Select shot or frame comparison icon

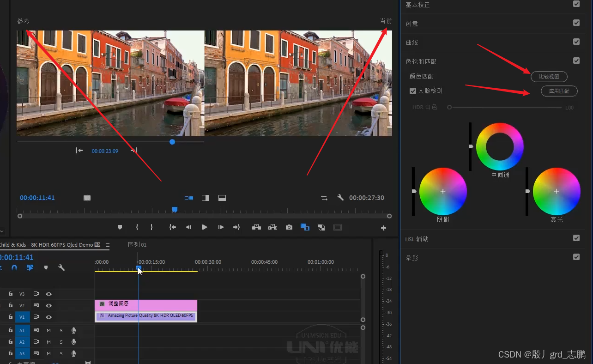tap(87, 198)
